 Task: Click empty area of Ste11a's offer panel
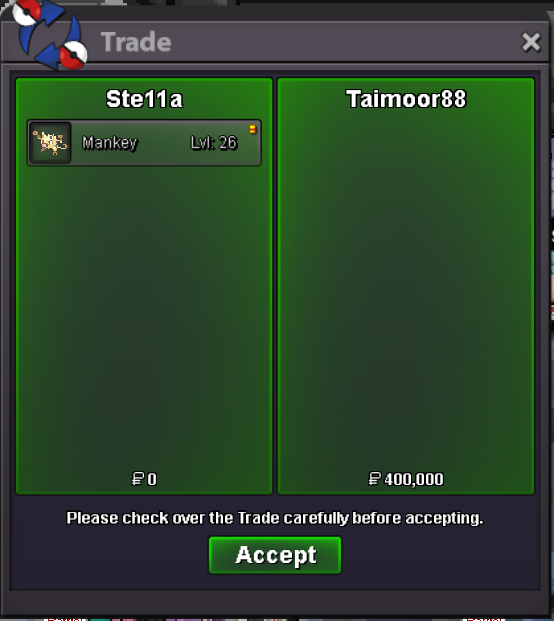144,317
